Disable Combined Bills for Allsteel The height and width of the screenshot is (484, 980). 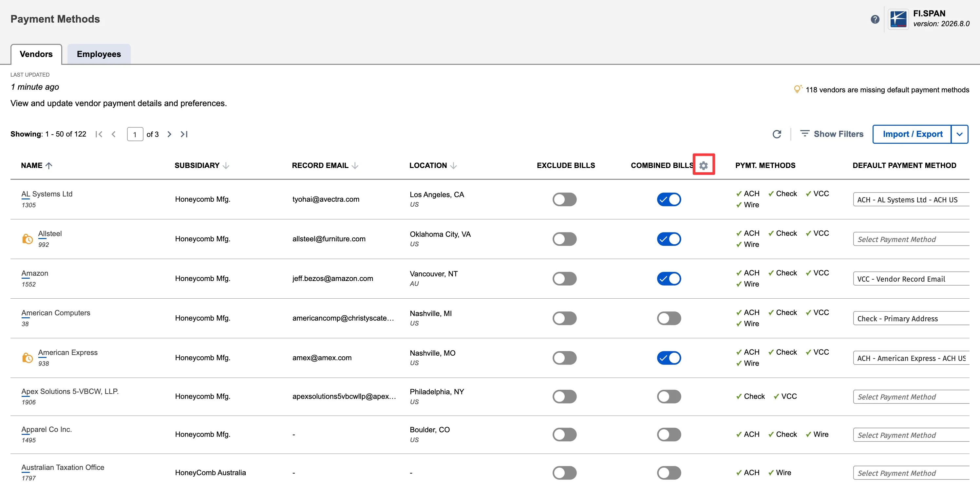tap(669, 239)
